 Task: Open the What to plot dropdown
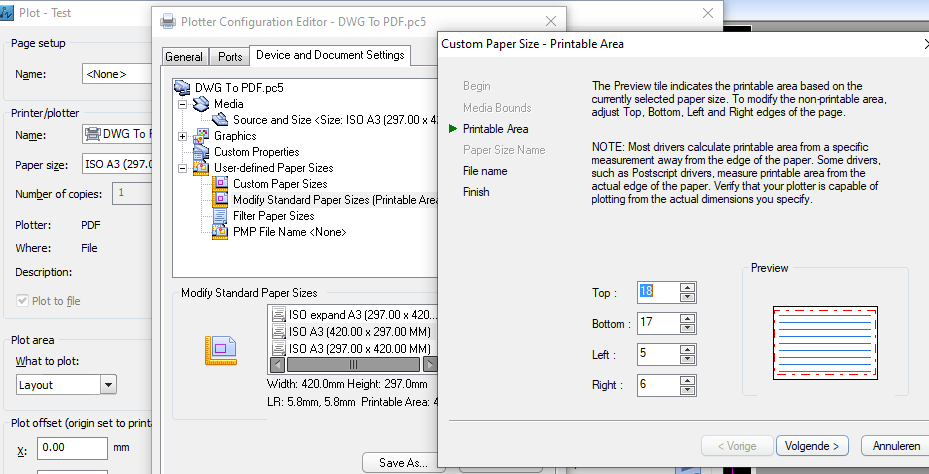pos(108,384)
